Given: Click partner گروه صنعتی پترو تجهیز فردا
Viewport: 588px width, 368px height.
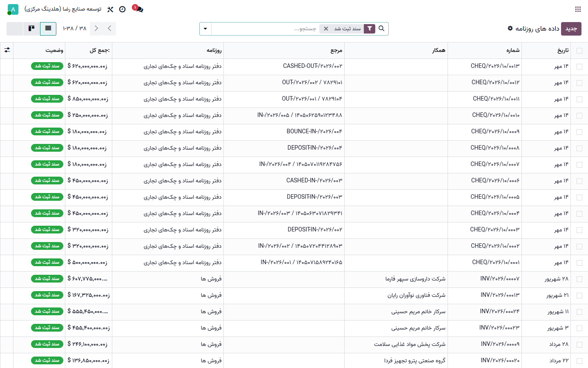Looking at the screenshot, I should tap(415, 361).
